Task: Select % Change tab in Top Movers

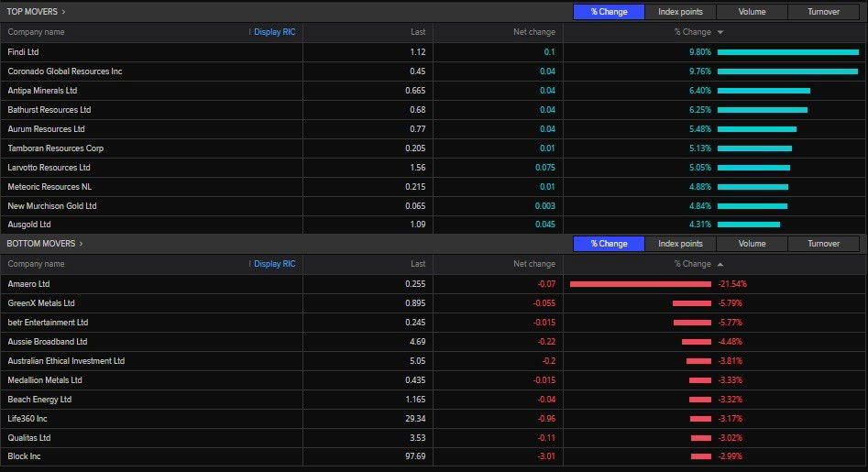Action: (609, 12)
